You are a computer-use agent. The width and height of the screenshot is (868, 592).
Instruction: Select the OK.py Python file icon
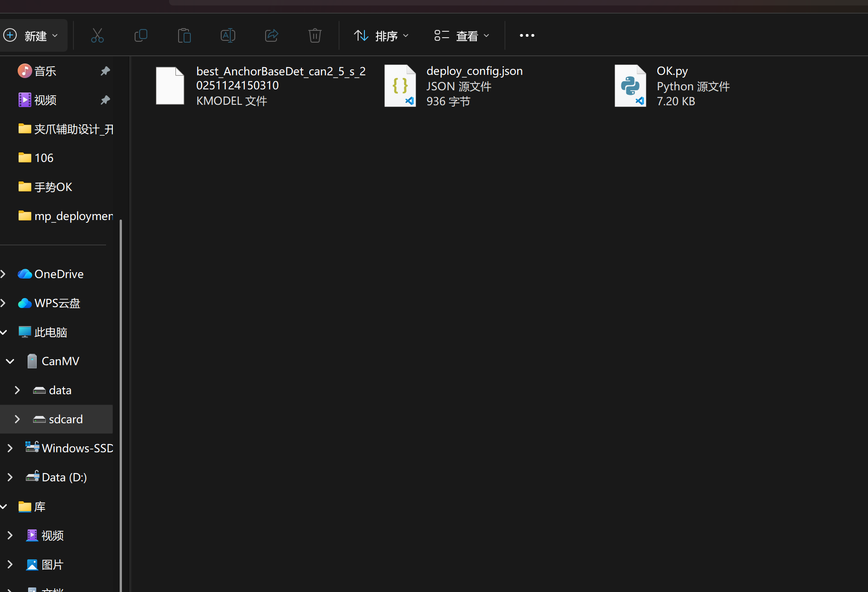pyautogui.click(x=630, y=86)
